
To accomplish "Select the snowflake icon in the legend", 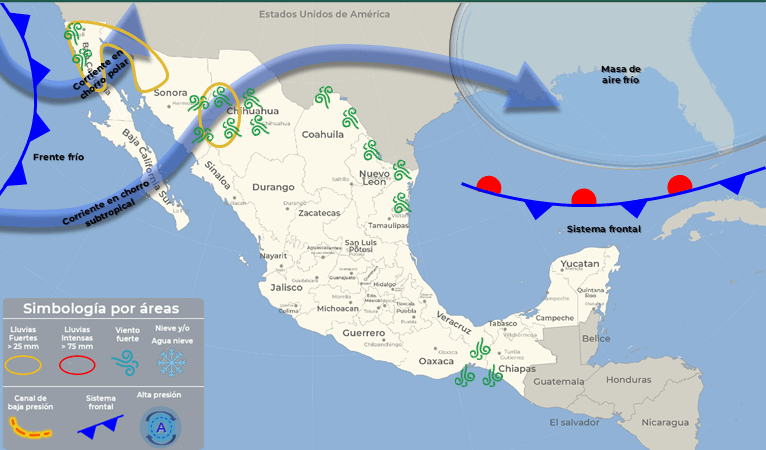I will click(175, 362).
